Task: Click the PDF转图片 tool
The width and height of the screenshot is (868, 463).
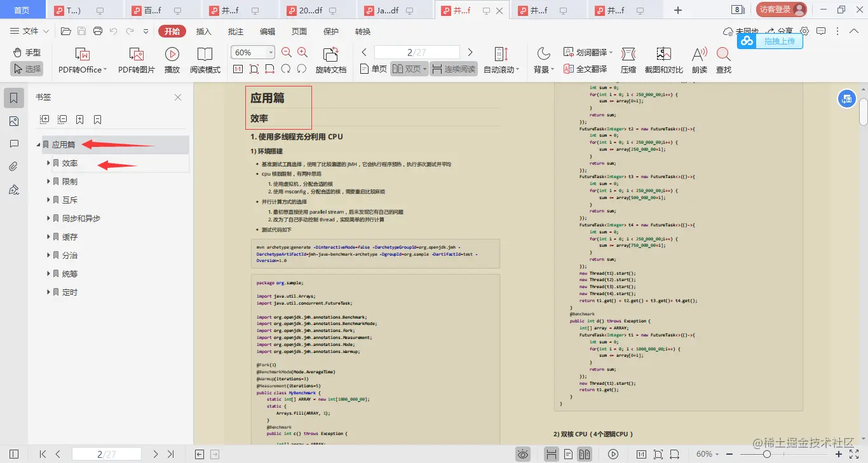Action: tap(137, 61)
